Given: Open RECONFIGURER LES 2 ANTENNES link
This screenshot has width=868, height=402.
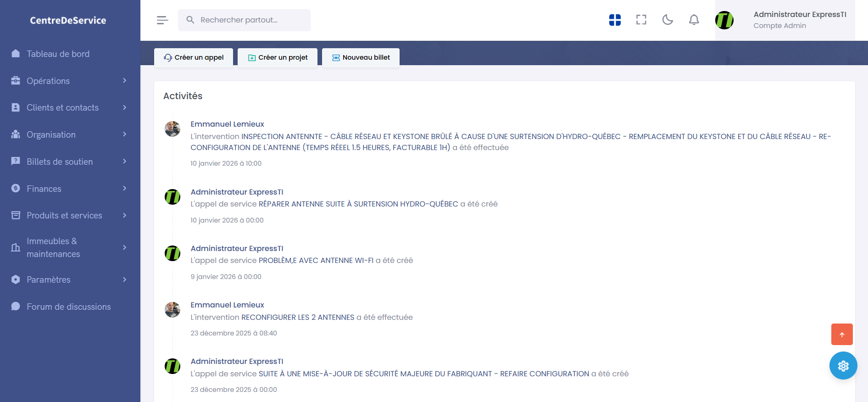Looking at the screenshot, I should 298,317.
